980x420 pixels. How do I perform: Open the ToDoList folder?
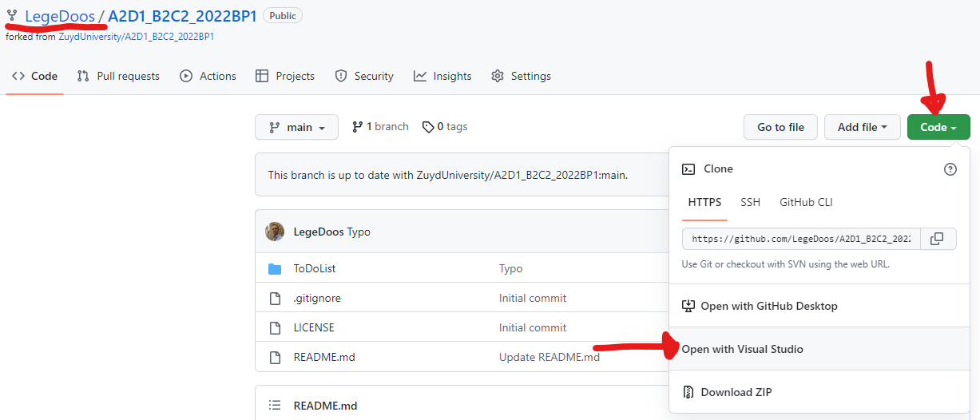pyautogui.click(x=315, y=269)
